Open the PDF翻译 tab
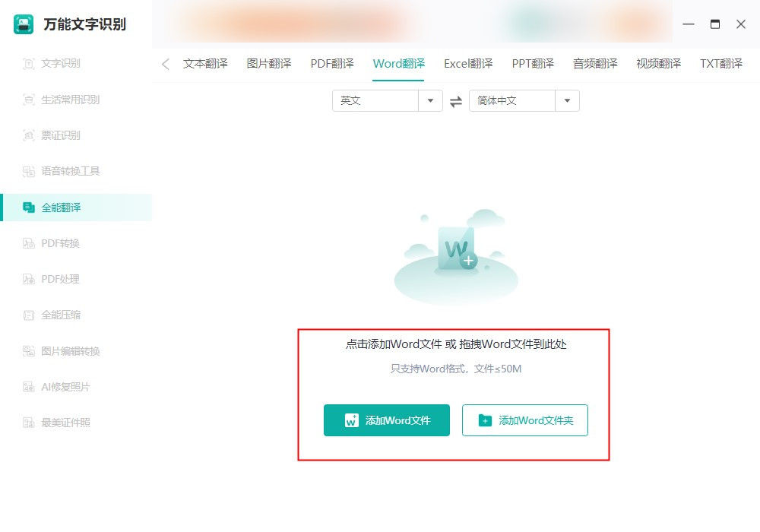This screenshot has width=760, height=532. coord(332,64)
